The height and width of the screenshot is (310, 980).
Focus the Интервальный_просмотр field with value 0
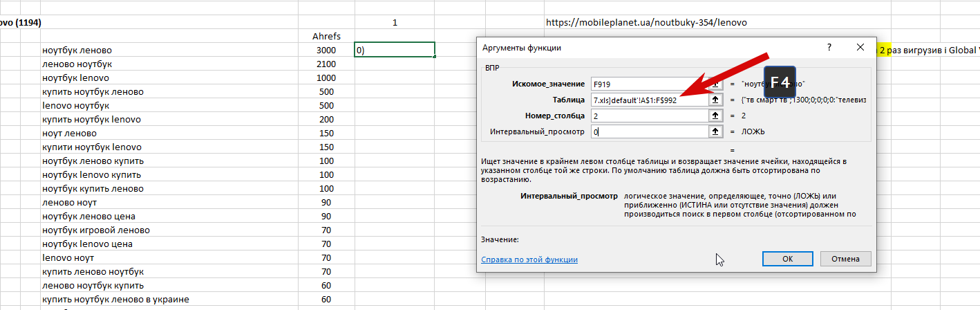click(650, 131)
